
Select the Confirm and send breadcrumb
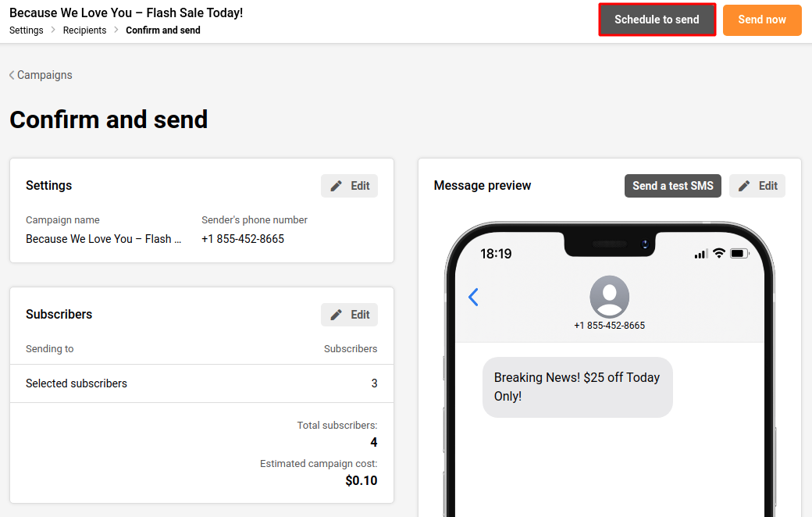click(163, 30)
